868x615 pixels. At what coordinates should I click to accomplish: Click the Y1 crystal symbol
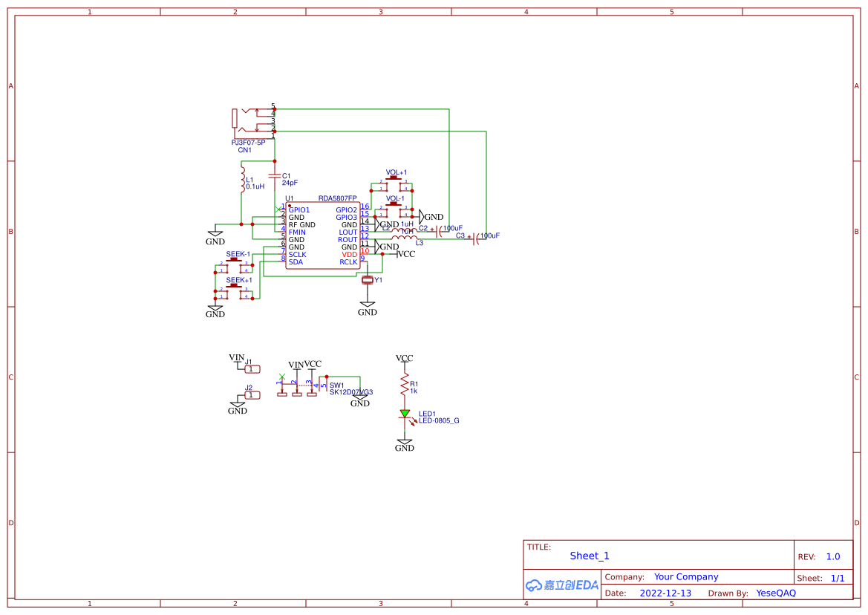[x=367, y=280]
